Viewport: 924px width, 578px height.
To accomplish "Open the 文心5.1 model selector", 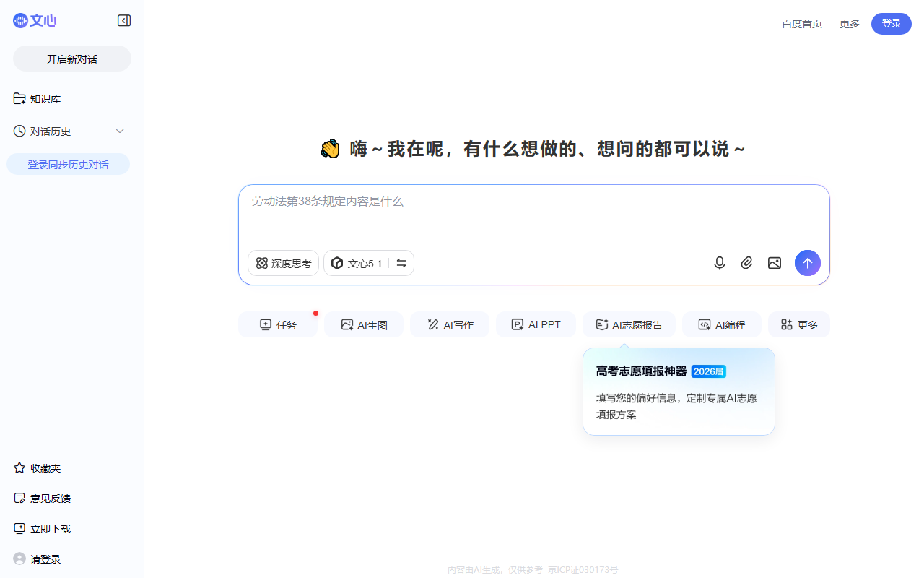I will [369, 263].
